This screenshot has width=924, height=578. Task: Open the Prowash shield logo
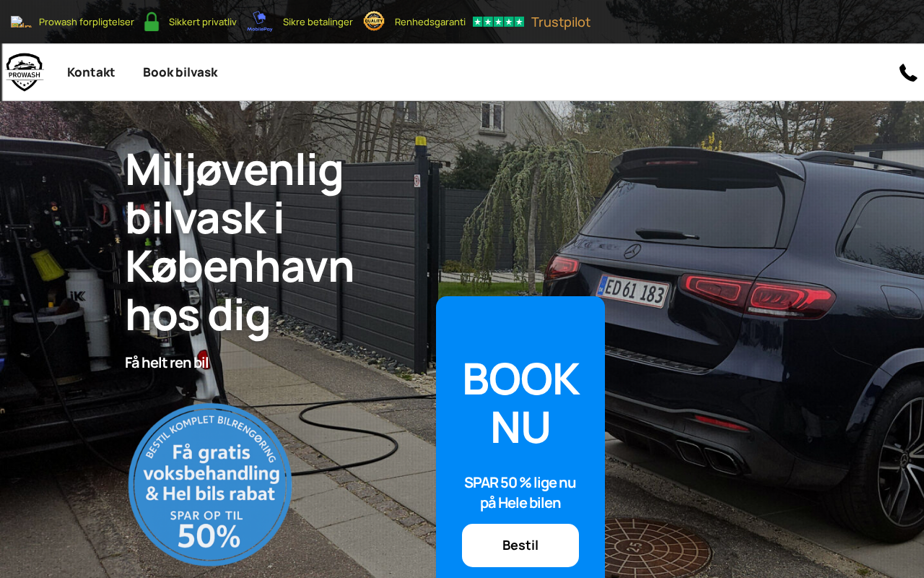(25, 72)
